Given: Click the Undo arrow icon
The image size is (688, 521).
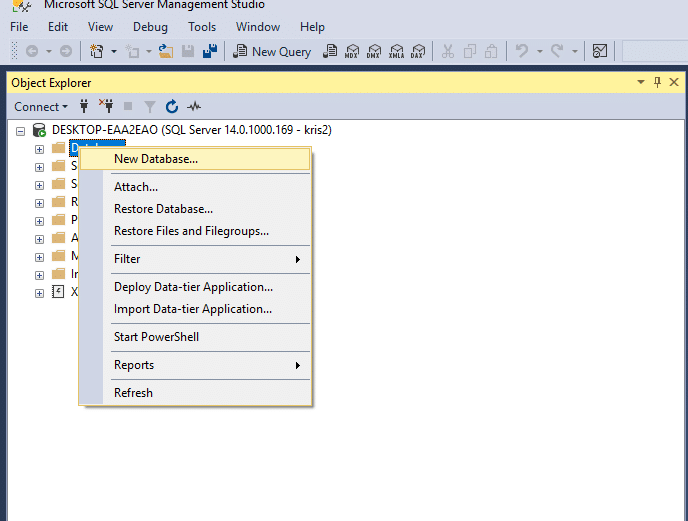Looking at the screenshot, I should click(x=522, y=51).
